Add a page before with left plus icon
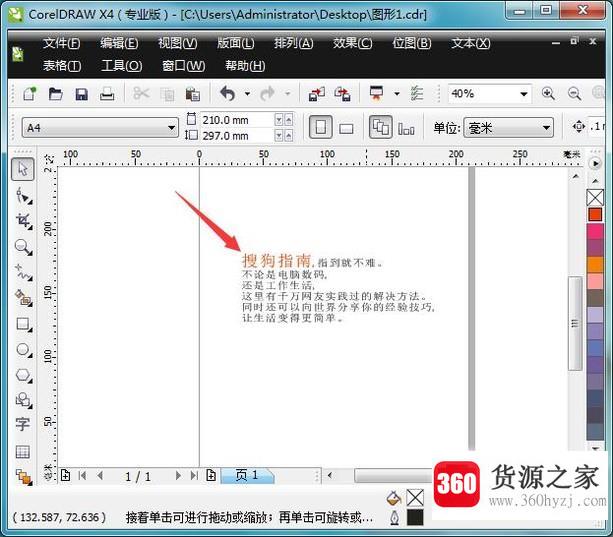 pyautogui.click(x=66, y=475)
